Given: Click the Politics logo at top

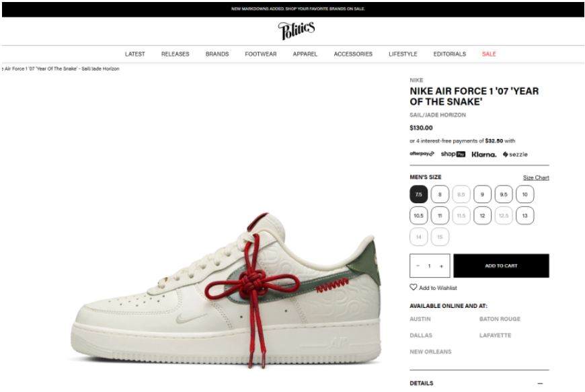Looking at the screenshot, I should coord(297,30).
